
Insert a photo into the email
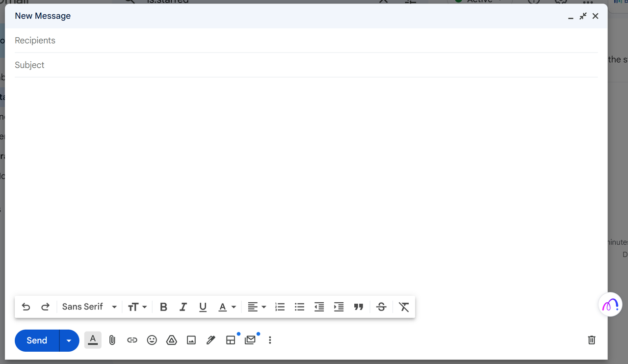click(191, 339)
